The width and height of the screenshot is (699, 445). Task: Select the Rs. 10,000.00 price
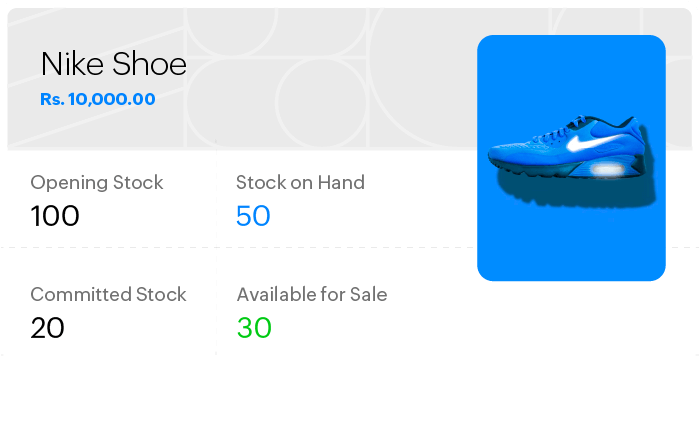coord(97,100)
